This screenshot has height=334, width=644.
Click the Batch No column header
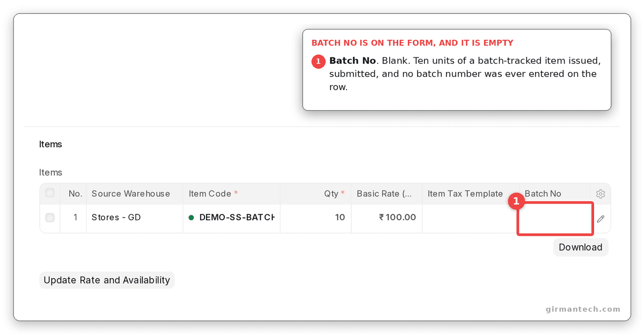[543, 193]
